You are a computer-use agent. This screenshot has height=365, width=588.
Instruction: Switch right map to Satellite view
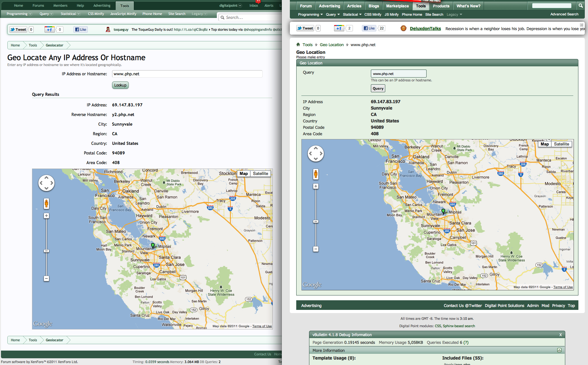point(561,144)
